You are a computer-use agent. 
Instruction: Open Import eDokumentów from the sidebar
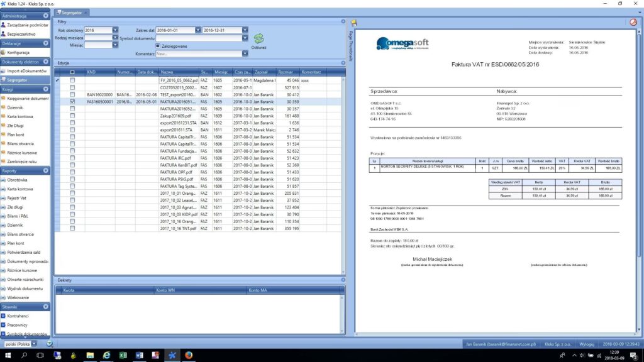tap(26, 71)
